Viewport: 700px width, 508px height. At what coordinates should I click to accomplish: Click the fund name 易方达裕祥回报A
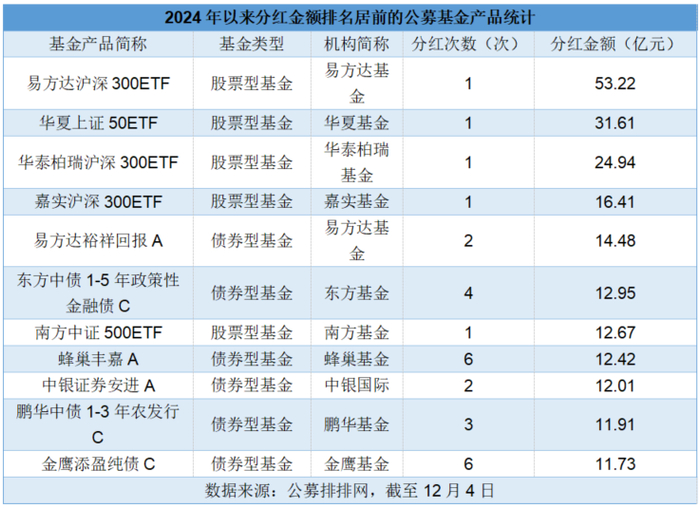coord(98,241)
